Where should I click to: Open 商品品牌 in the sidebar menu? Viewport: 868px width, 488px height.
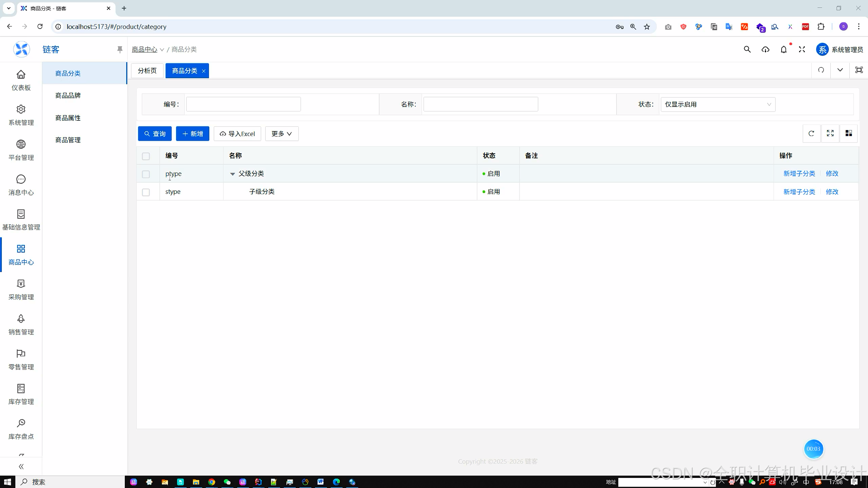click(x=67, y=95)
